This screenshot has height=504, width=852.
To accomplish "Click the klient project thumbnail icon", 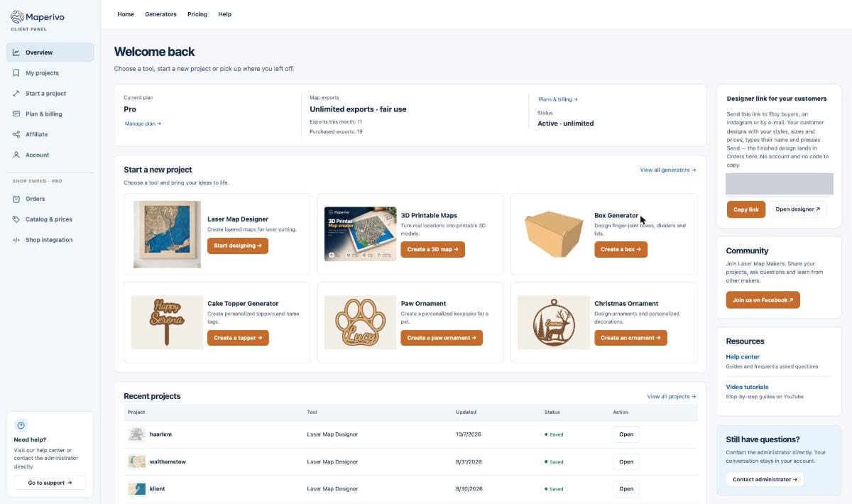I will pos(137,489).
